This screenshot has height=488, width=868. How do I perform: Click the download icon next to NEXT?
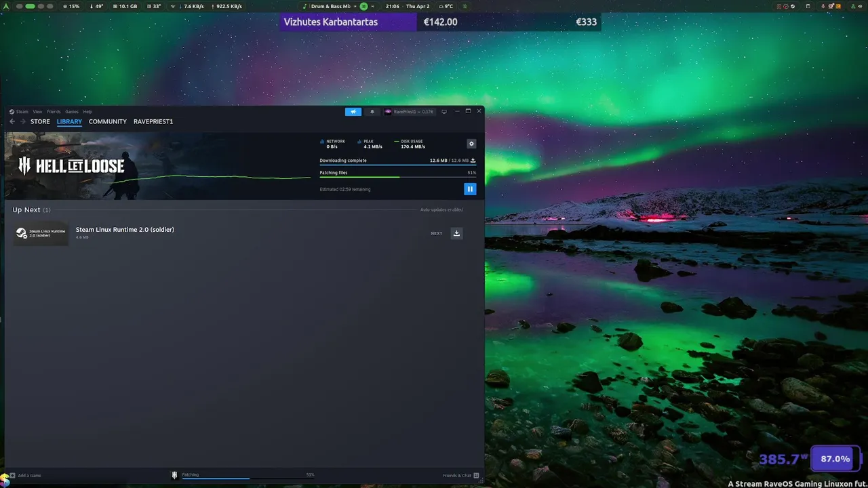(x=456, y=233)
